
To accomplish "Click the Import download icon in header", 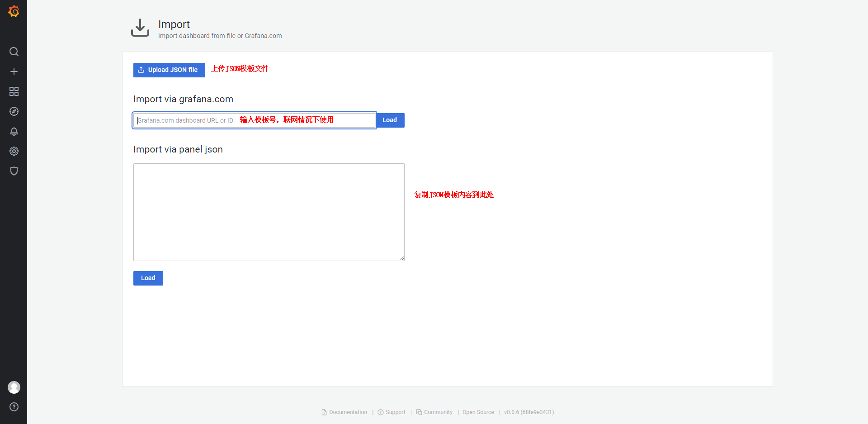I will pos(140,28).
